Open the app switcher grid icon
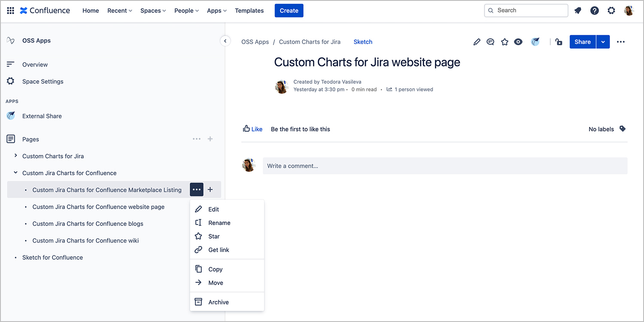 [x=11, y=11]
